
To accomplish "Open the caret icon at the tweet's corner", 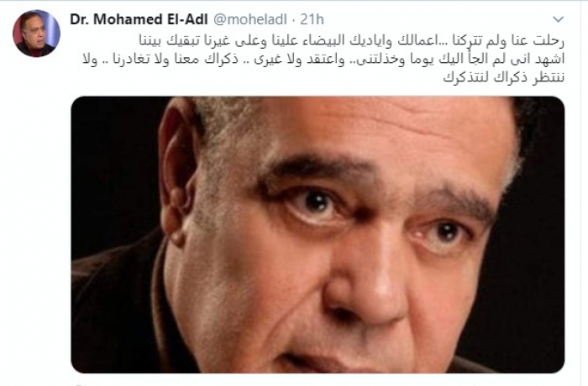I will [x=558, y=19].
